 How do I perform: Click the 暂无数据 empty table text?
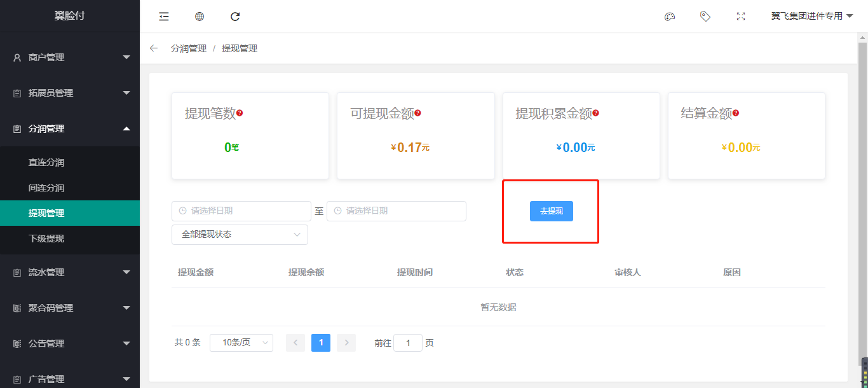coord(498,307)
